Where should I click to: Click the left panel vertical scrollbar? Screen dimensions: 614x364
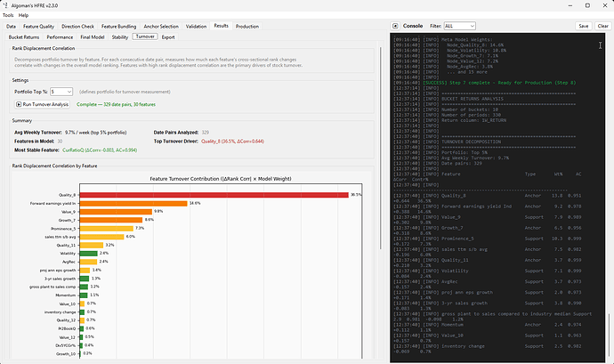pyautogui.click(x=380, y=148)
